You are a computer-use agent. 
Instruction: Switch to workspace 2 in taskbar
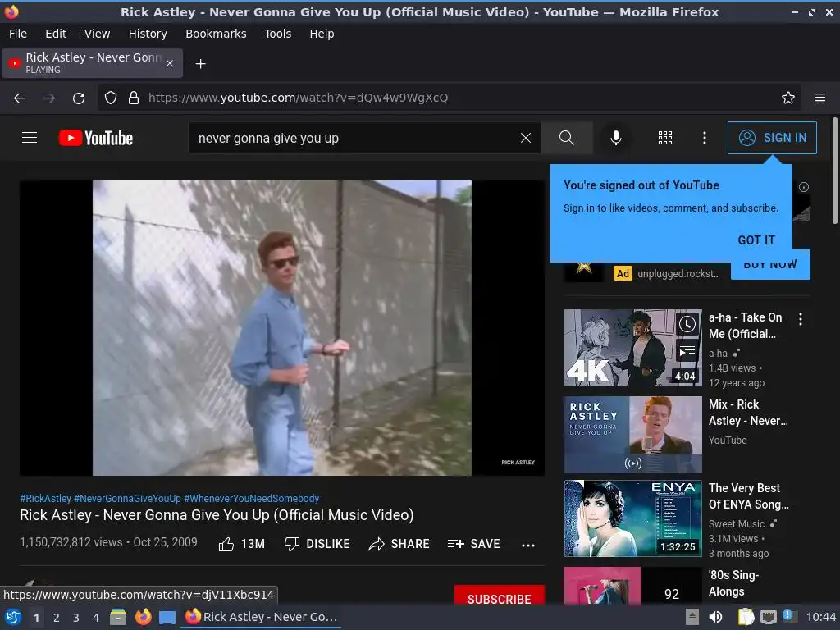coord(57,618)
